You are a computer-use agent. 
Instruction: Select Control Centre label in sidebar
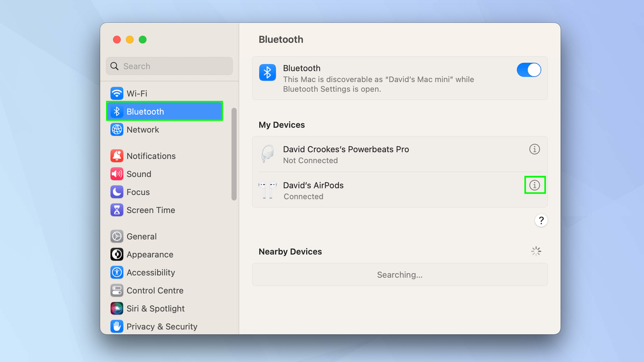click(x=155, y=291)
